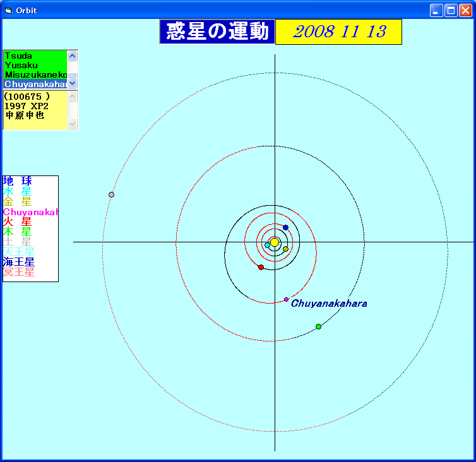This screenshot has width=476, height=462.
Task: Click the blue Earth dot
Action: pos(285,227)
